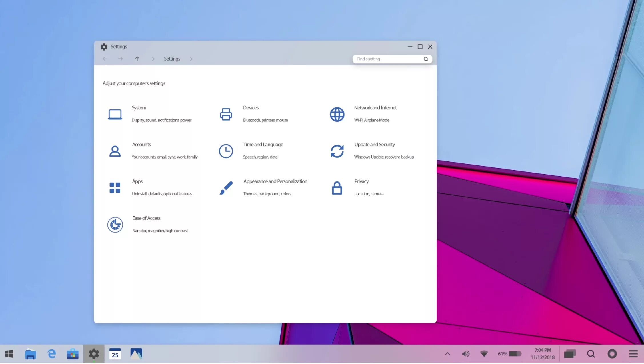The width and height of the screenshot is (644, 364).
Task: Open Windows Start menu from taskbar
Action: [x=9, y=354]
